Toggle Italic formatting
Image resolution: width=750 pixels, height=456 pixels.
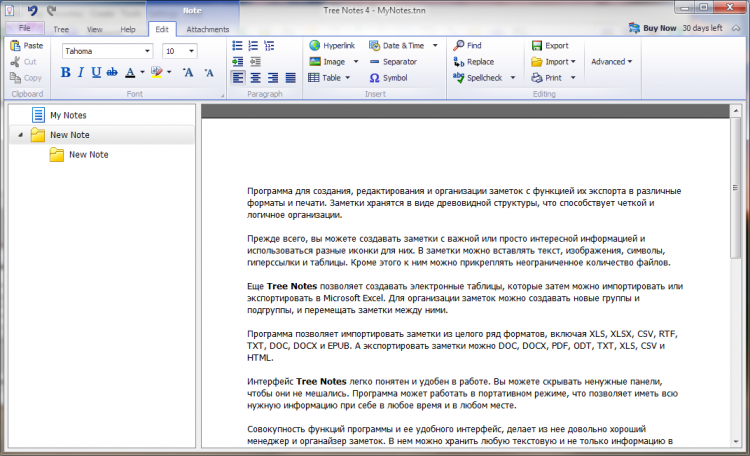coord(80,72)
